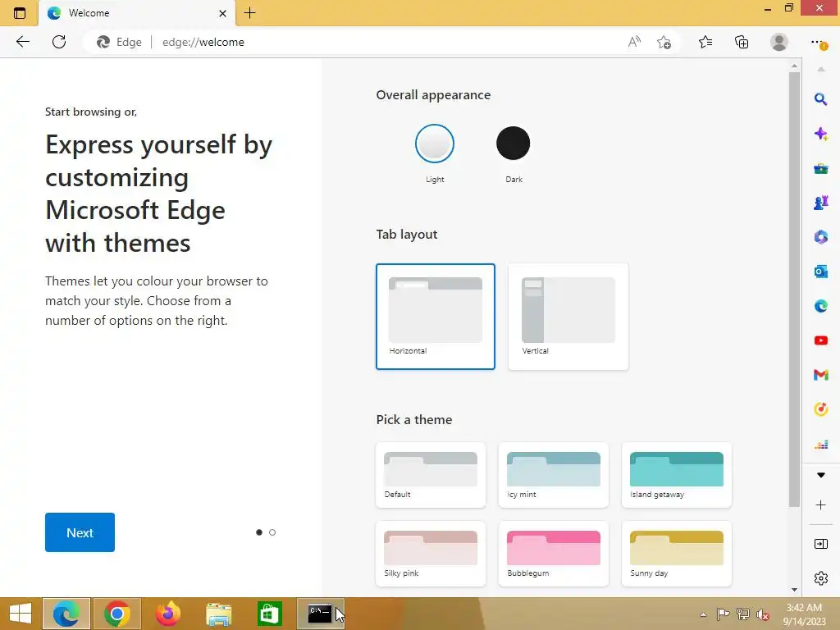This screenshot has height=630, width=840.
Task: Show hidden tray icons arrow
Action: point(703,614)
